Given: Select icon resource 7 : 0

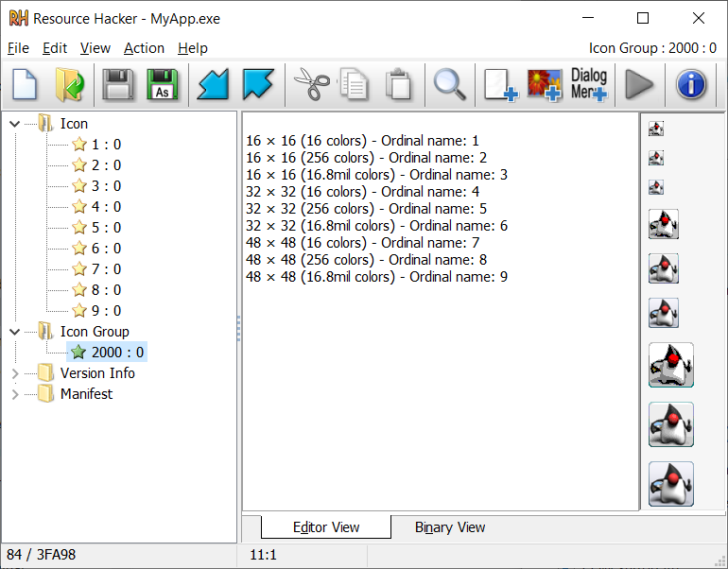Looking at the screenshot, I should click(96, 269).
